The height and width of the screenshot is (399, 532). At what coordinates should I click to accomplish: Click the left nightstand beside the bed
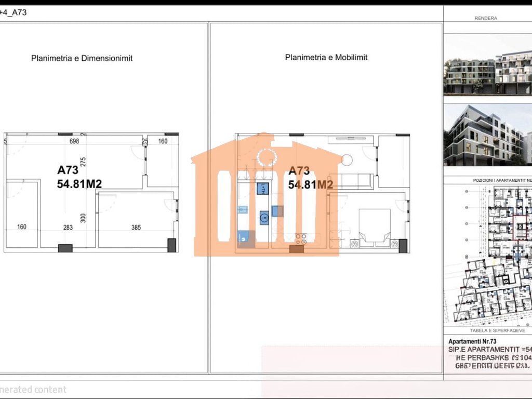(x=355, y=243)
